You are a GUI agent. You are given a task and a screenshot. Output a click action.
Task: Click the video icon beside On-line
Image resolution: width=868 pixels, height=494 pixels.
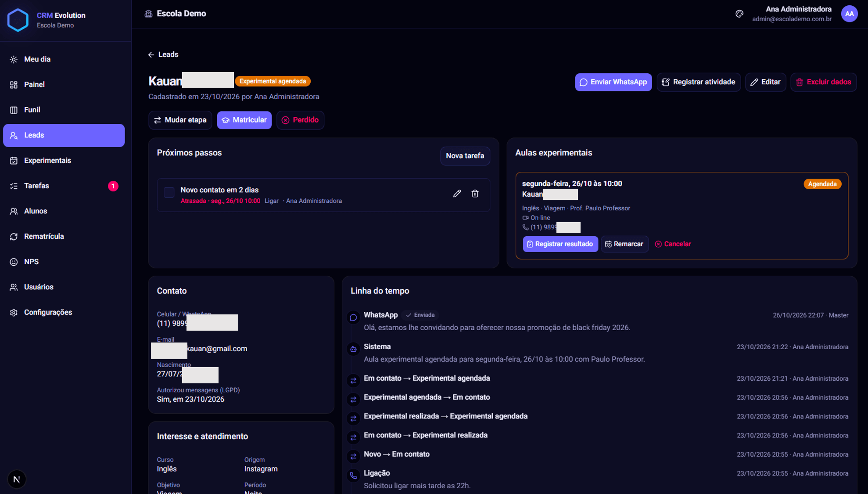(525, 218)
